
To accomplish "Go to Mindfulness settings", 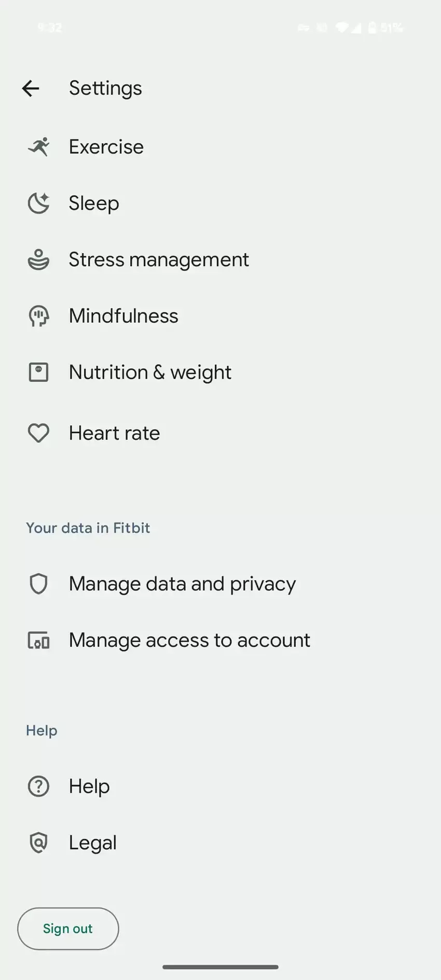I will click(x=123, y=316).
